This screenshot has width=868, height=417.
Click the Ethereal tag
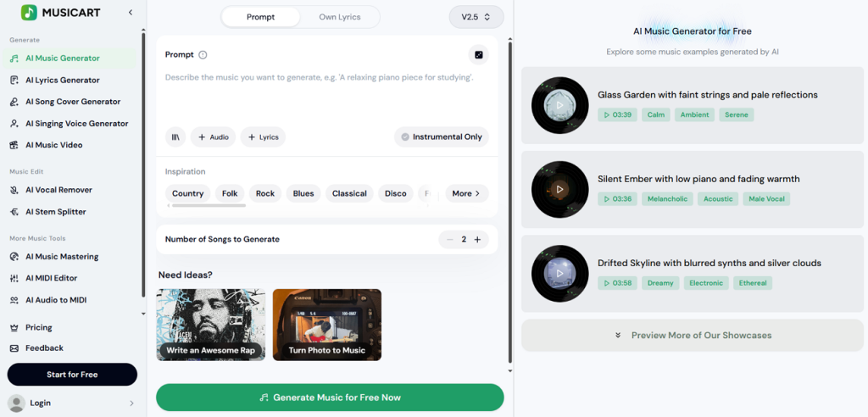753,283
